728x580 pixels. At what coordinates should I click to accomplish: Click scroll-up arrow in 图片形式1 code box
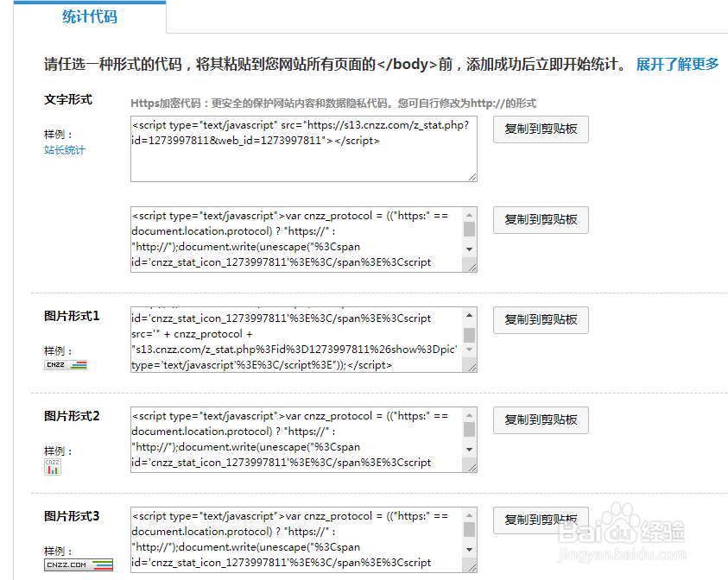[470, 315]
